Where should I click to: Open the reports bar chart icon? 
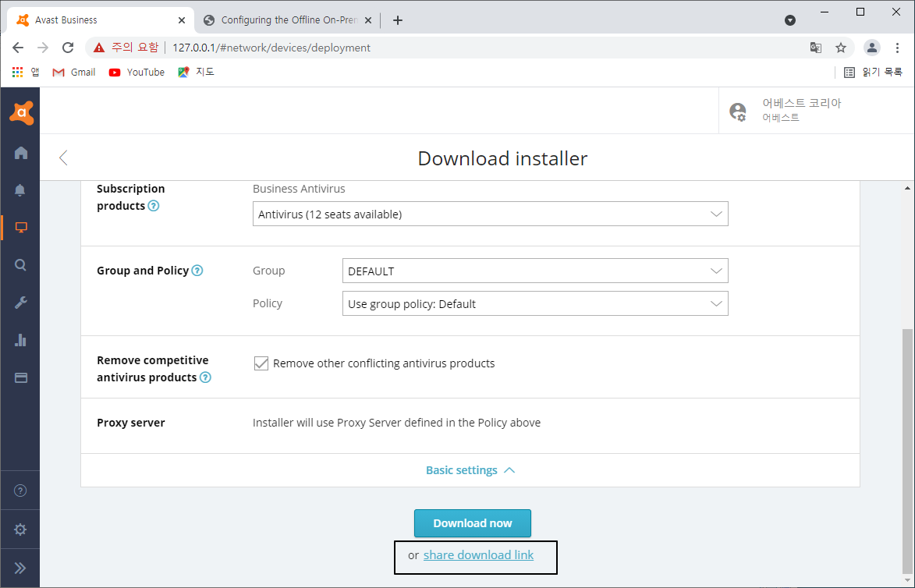point(20,340)
